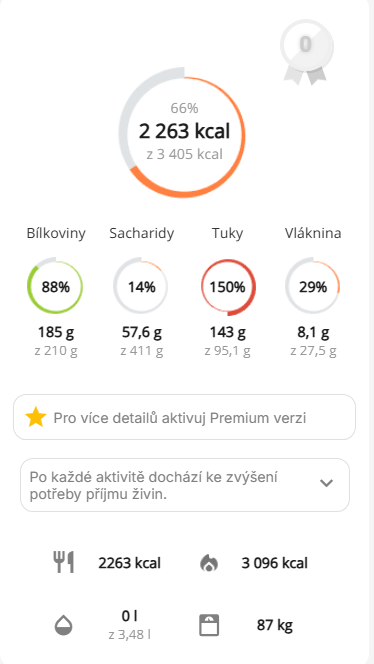This screenshot has height=664, width=374.
Task: Click the weight scale icon
Action: click(x=209, y=625)
